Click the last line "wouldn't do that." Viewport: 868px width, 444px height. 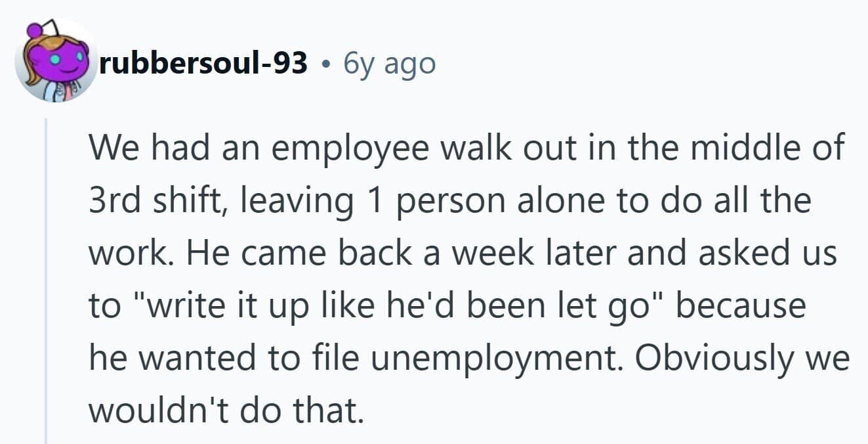coord(226,409)
